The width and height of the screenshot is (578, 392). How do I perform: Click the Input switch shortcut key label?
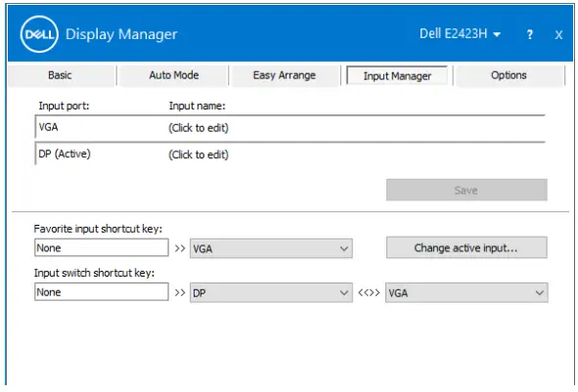(x=94, y=273)
